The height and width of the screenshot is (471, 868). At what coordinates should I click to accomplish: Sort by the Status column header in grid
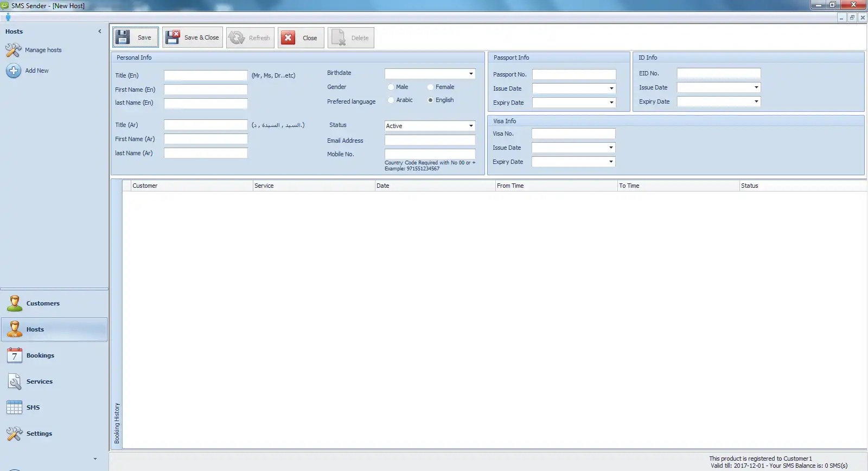pyautogui.click(x=803, y=186)
